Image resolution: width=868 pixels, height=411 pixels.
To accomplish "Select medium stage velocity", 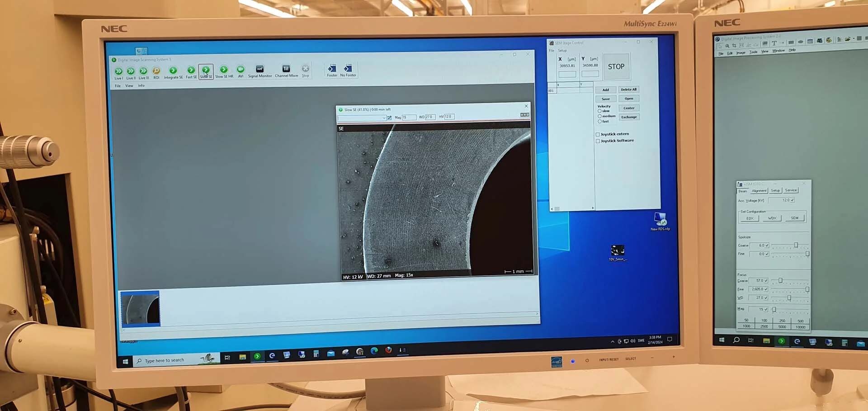I will (x=599, y=116).
